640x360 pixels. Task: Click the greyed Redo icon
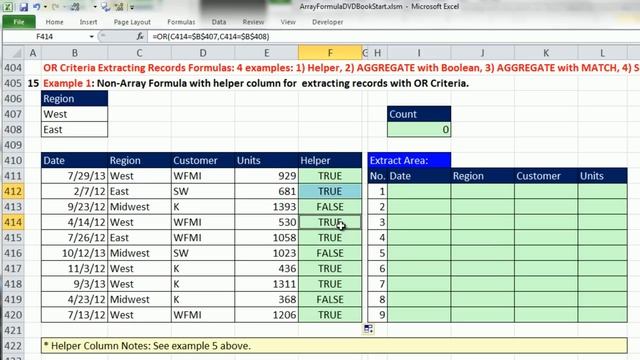tap(56, 7)
